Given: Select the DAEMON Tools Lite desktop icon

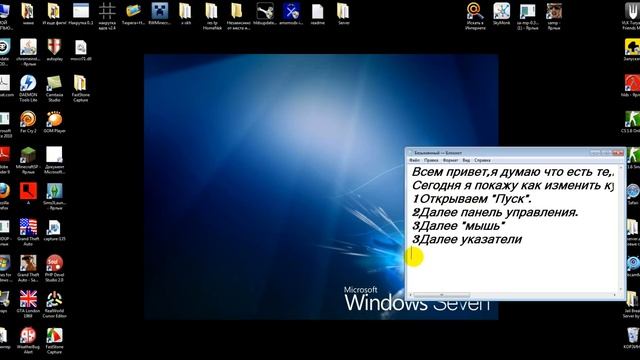Looking at the screenshot, I should pos(28,88).
